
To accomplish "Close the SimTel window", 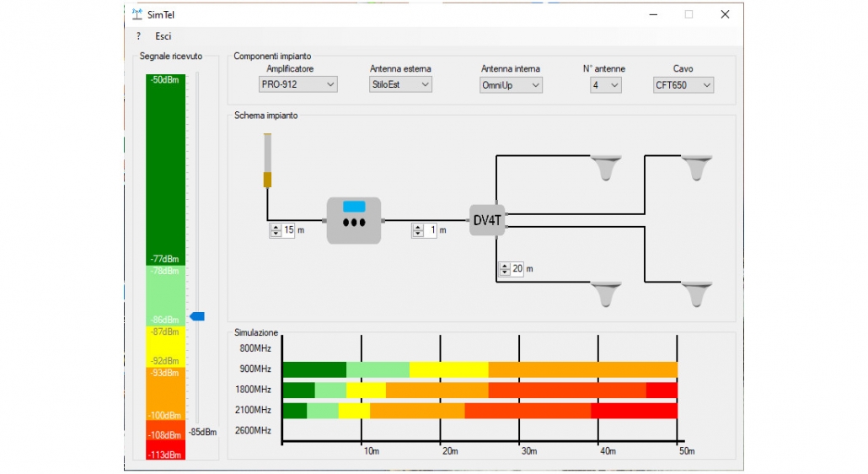I will [725, 14].
